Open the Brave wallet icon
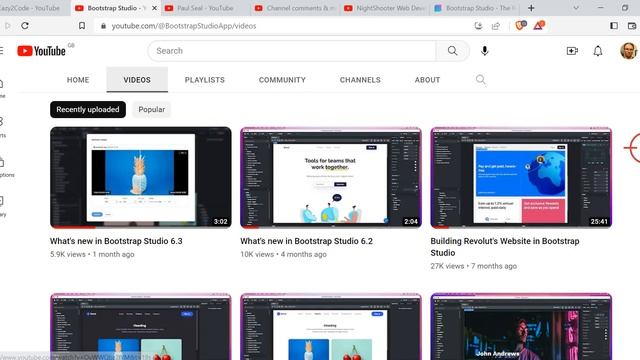 tap(632, 26)
